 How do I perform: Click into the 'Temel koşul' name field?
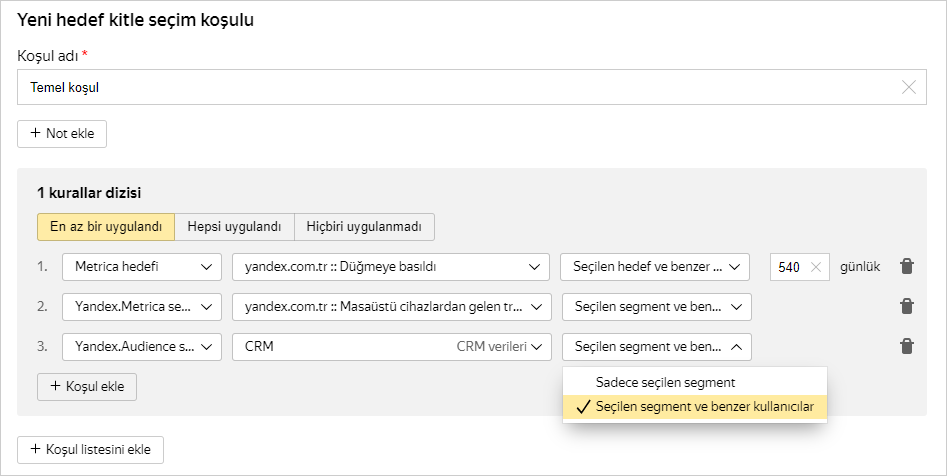(450, 87)
